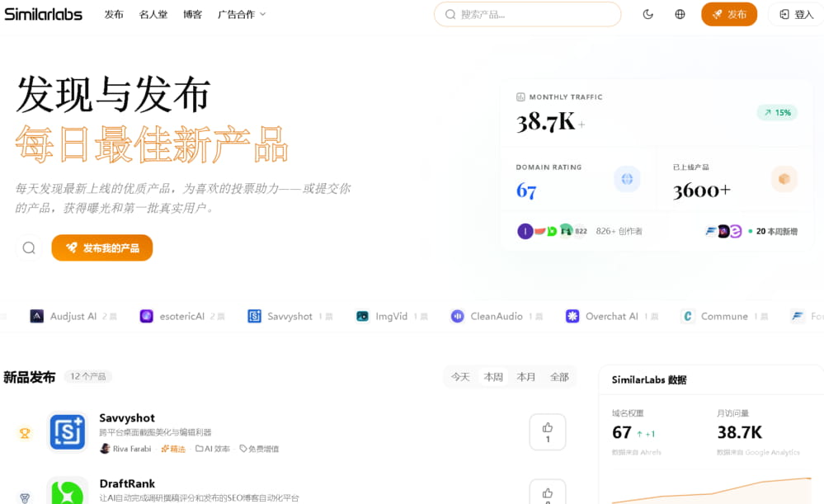Click the trophy rank icon beside Savvyshot

click(25, 433)
